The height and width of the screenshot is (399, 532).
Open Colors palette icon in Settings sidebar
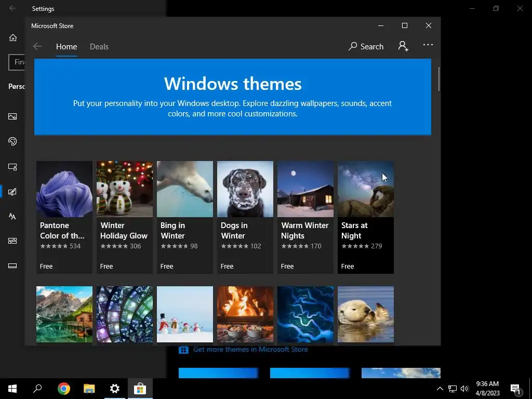(x=12, y=141)
